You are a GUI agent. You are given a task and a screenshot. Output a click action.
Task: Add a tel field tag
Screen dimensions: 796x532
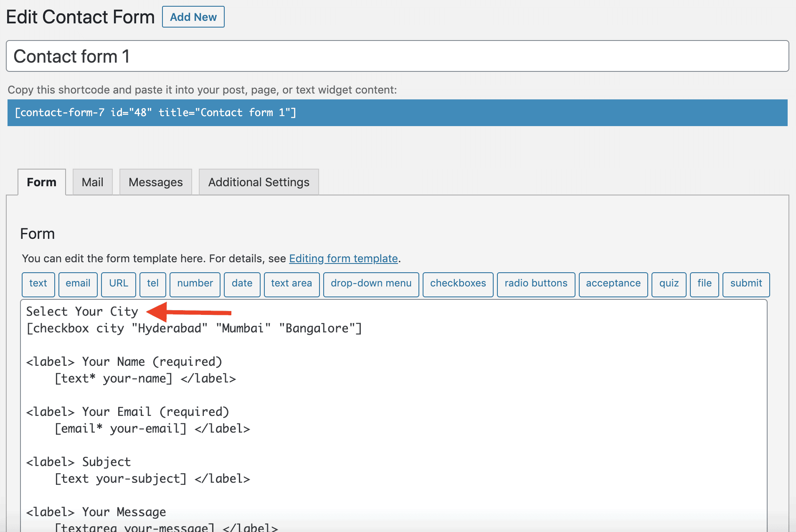click(x=152, y=284)
